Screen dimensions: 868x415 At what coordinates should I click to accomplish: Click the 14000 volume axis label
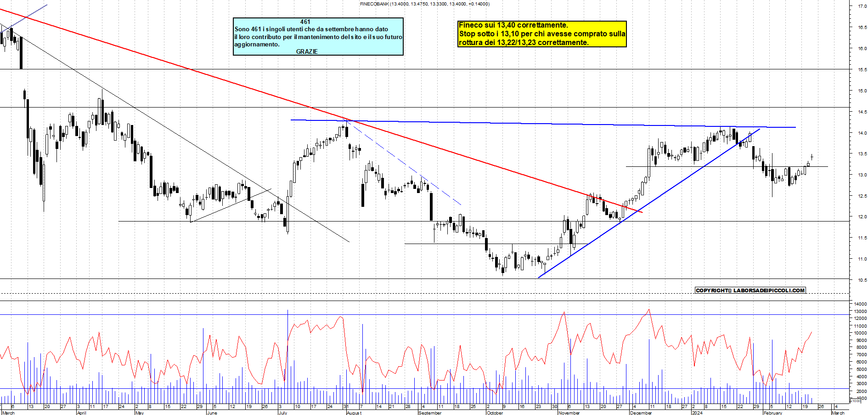(860, 304)
